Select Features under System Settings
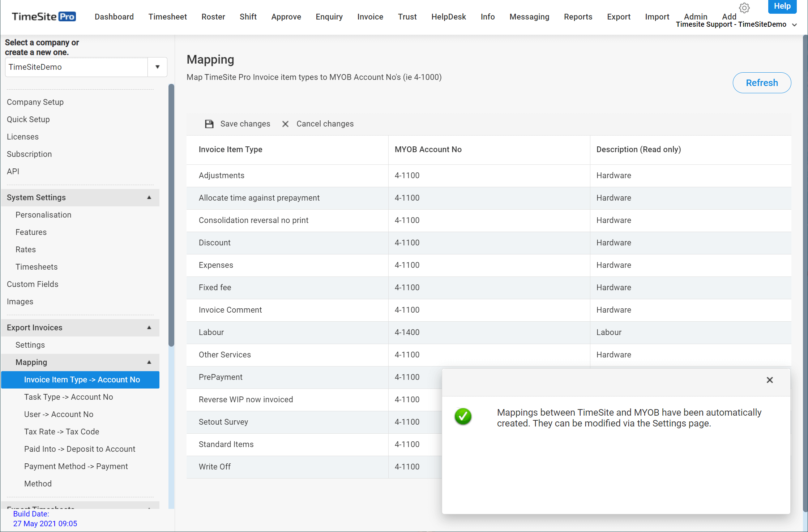 tap(31, 232)
